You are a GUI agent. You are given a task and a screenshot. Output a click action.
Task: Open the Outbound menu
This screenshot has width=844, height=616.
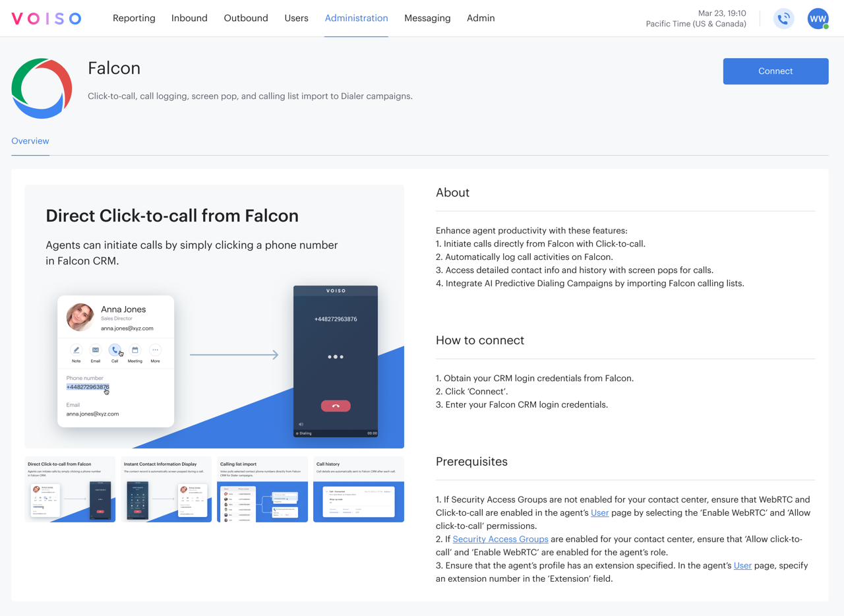point(246,18)
